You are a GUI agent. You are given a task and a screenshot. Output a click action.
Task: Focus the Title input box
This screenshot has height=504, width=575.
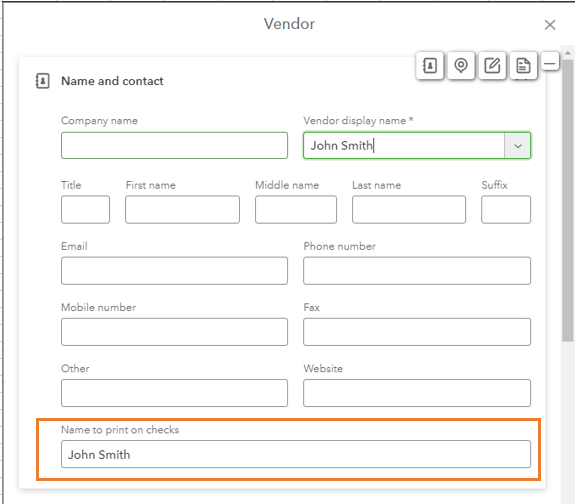[85, 209]
